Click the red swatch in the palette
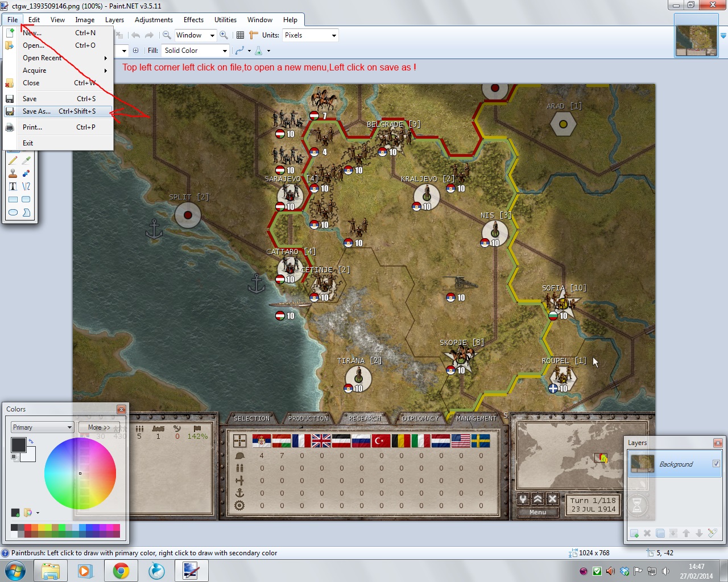The height and width of the screenshot is (582, 728). click(28, 528)
